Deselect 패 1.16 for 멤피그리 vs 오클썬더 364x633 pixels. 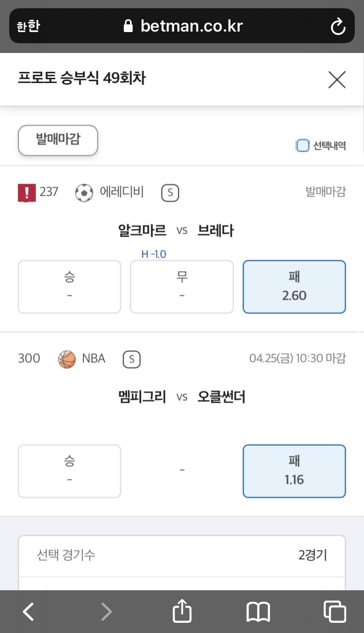[294, 471]
